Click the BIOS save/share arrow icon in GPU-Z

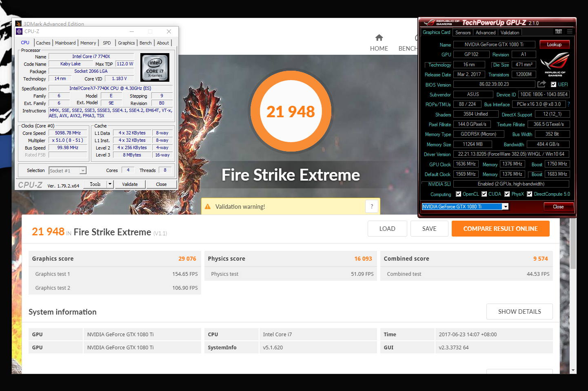click(x=541, y=84)
